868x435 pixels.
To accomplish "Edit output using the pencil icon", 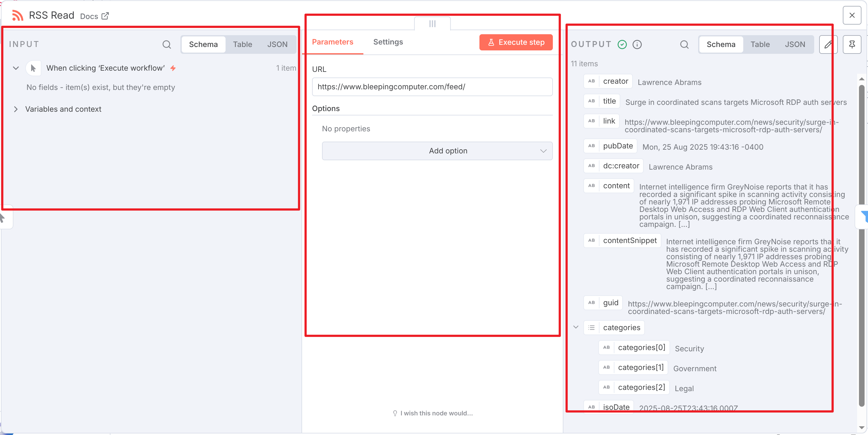I will [828, 44].
